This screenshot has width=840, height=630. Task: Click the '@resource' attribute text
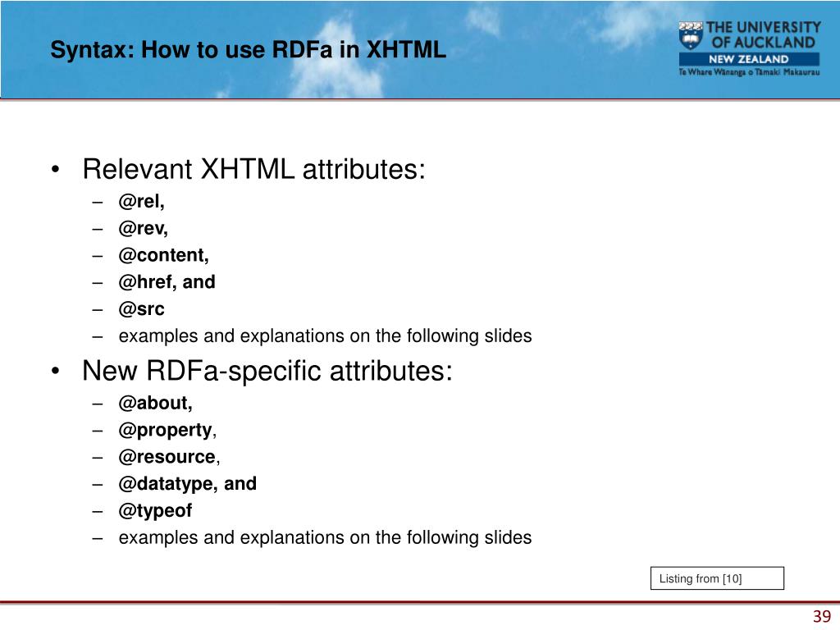click(x=167, y=457)
